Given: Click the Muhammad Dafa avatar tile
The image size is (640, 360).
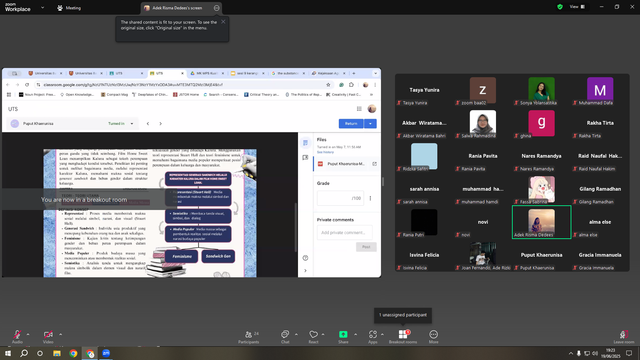Looking at the screenshot, I should click(x=600, y=89).
